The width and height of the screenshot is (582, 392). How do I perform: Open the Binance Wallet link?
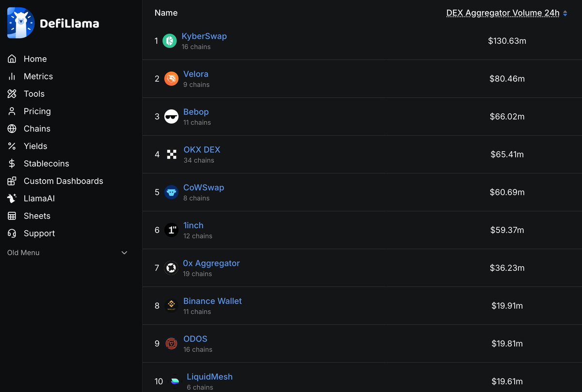coord(212,300)
